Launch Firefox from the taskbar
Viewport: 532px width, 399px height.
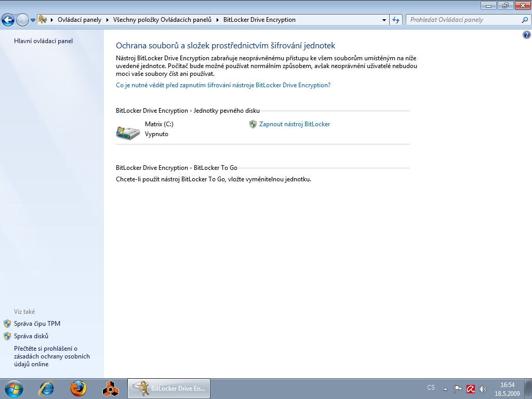coord(78,389)
